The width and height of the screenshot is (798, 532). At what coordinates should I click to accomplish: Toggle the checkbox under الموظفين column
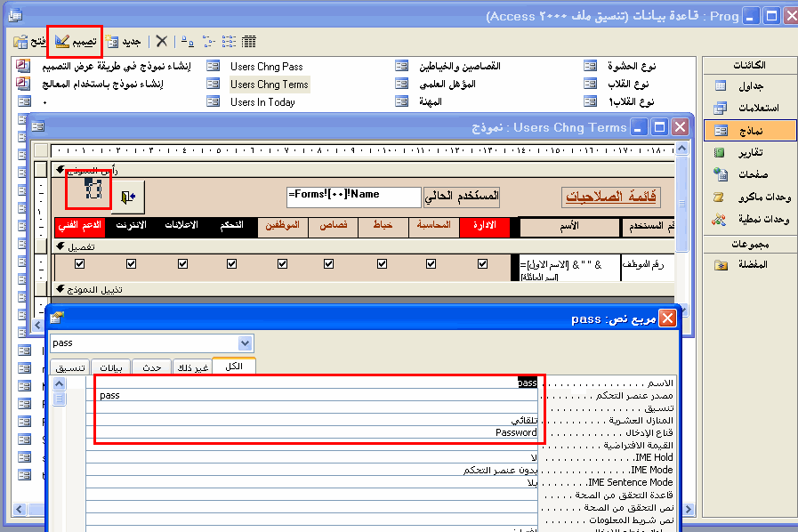coord(282,263)
